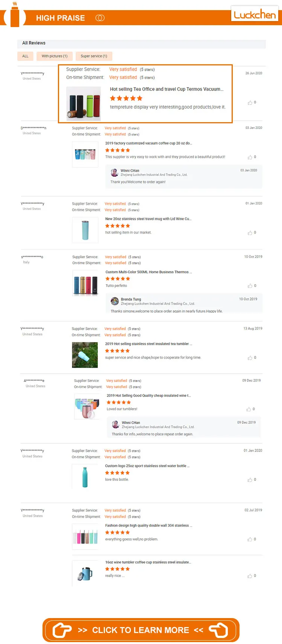Open "Custom logo 25oz sport stainless steel water bottle"
The height and width of the screenshot is (644, 282).
pos(147,466)
